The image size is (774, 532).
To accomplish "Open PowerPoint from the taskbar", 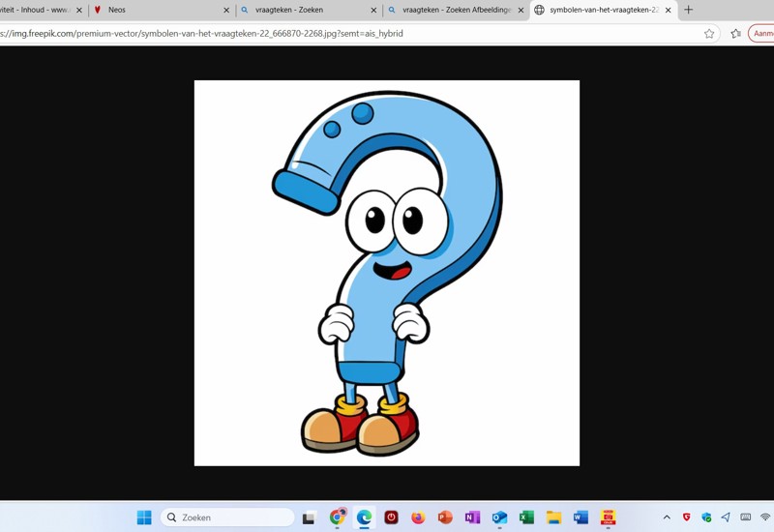I will 445,517.
